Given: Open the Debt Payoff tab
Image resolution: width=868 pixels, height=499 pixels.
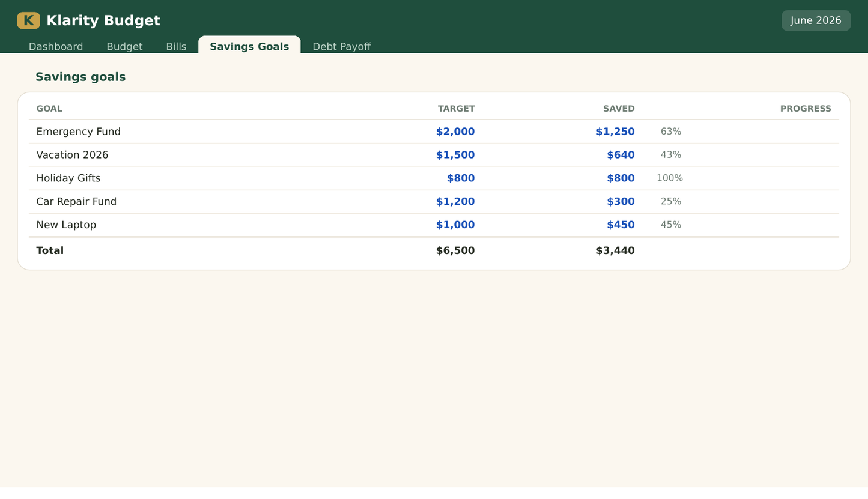Looking at the screenshot, I should pos(341,46).
